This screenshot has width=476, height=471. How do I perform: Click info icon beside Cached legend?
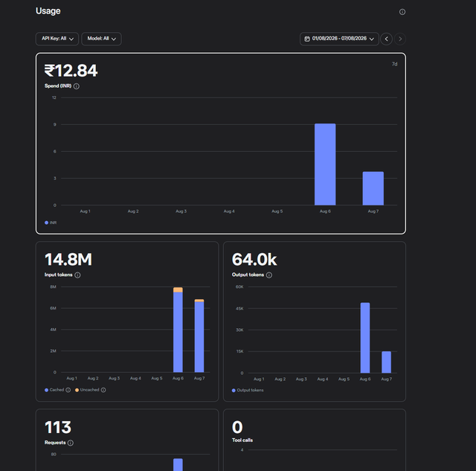click(68, 390)
